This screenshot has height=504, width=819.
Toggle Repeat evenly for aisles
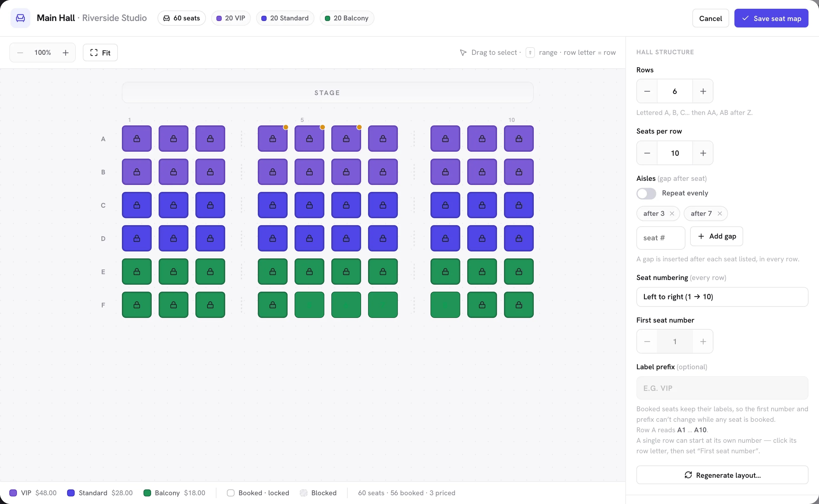[646, 193]
